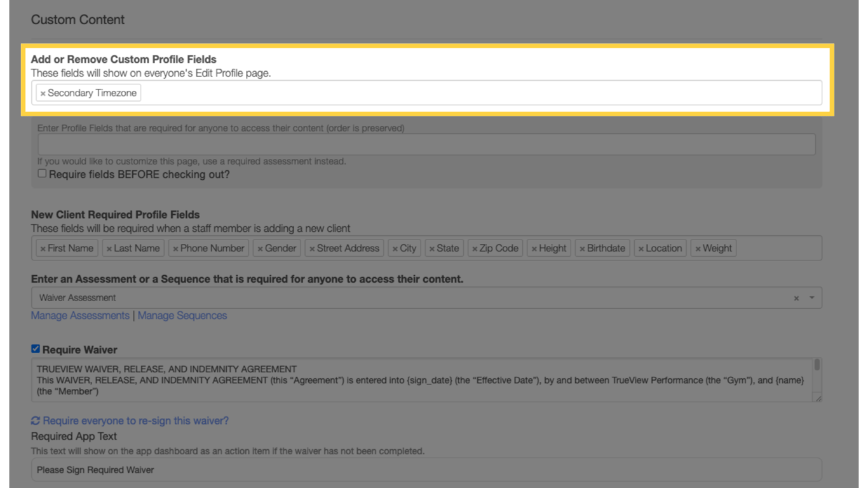The image size is (868, 488).
Task: Remove "Gender" from required fields
Action: pos(260,248)
